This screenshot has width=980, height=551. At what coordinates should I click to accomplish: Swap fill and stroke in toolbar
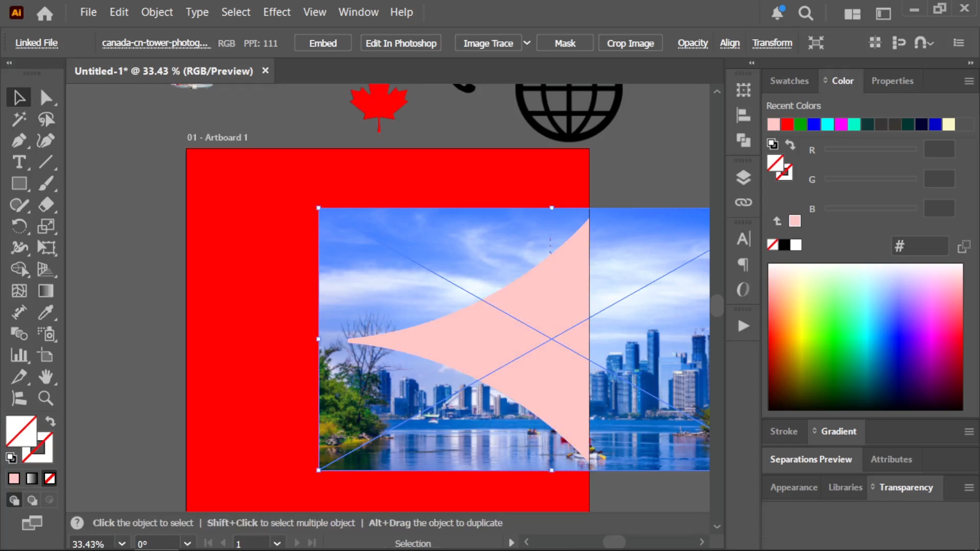click(50, 421)
